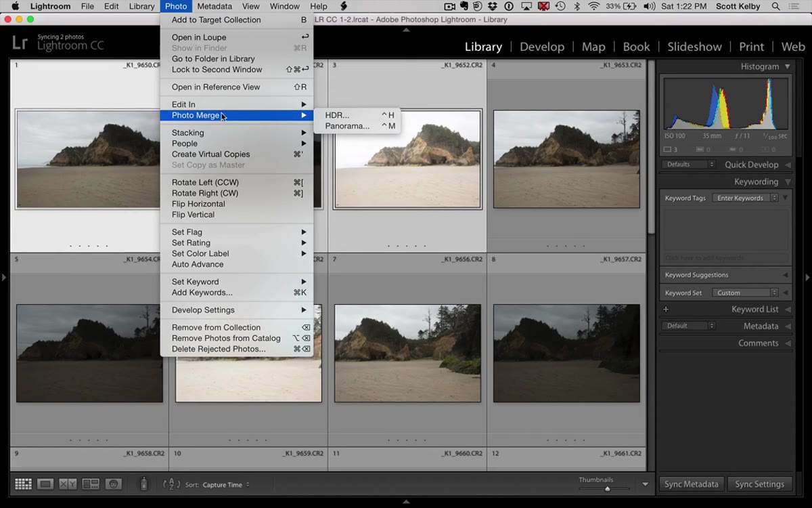Viewport: 812px width, 508px height.
Task: Click the Sync Settings button
Action: (759, 484)
